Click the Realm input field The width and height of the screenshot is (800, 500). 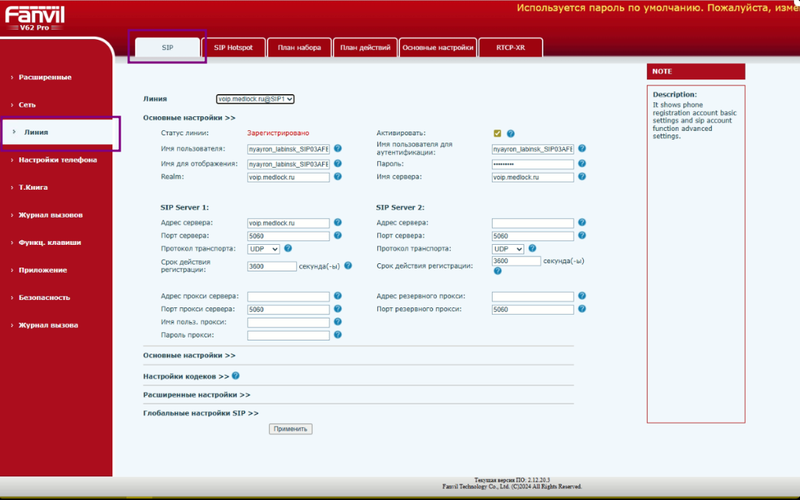click(288, 177)
